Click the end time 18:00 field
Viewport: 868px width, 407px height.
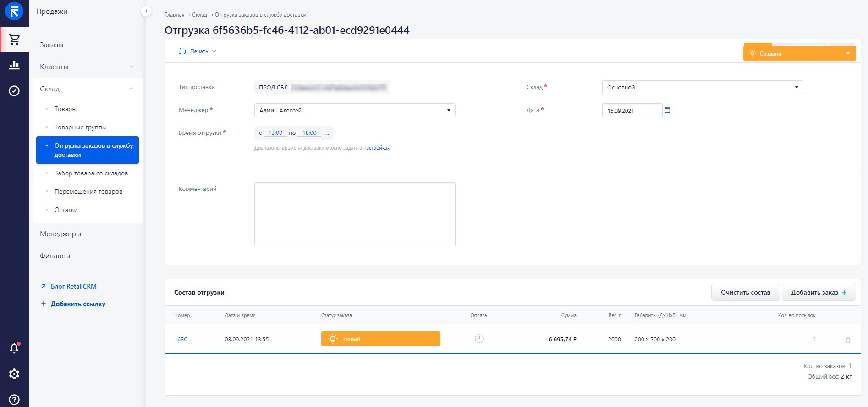coord(309,133)
